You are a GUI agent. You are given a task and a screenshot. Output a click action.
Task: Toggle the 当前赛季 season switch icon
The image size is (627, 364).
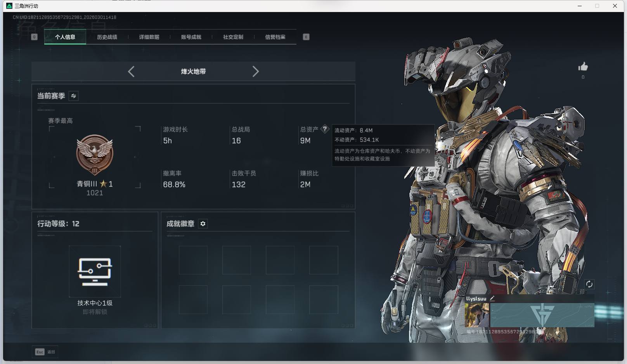(x=73, y=96)
